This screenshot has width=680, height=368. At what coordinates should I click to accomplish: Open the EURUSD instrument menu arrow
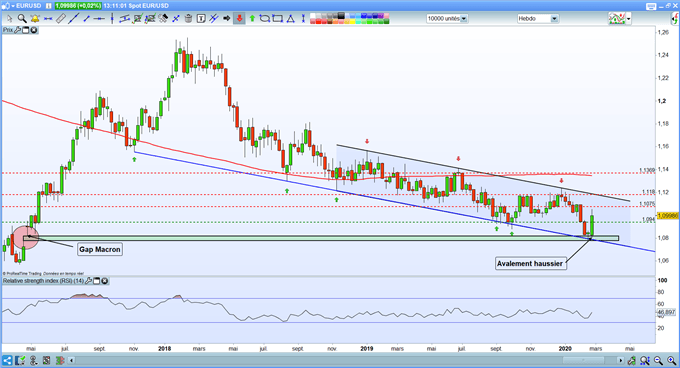coord(13,6)
